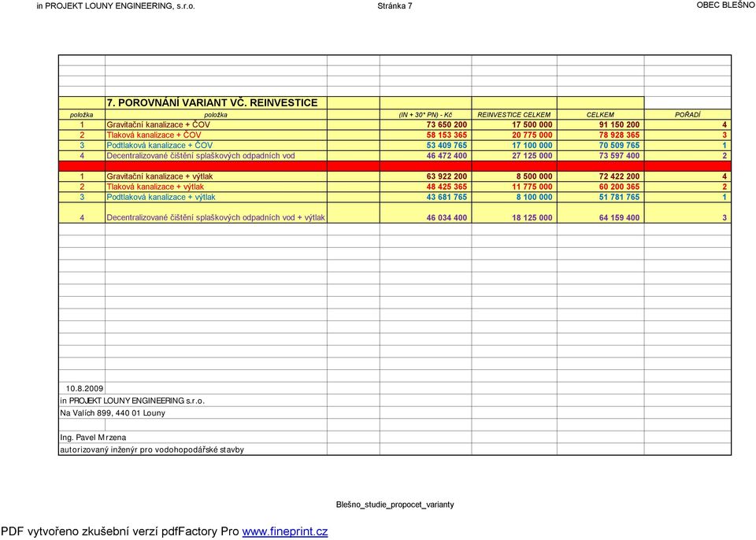
Task: Click value 8 100 000
Action: tap(534, 198)
